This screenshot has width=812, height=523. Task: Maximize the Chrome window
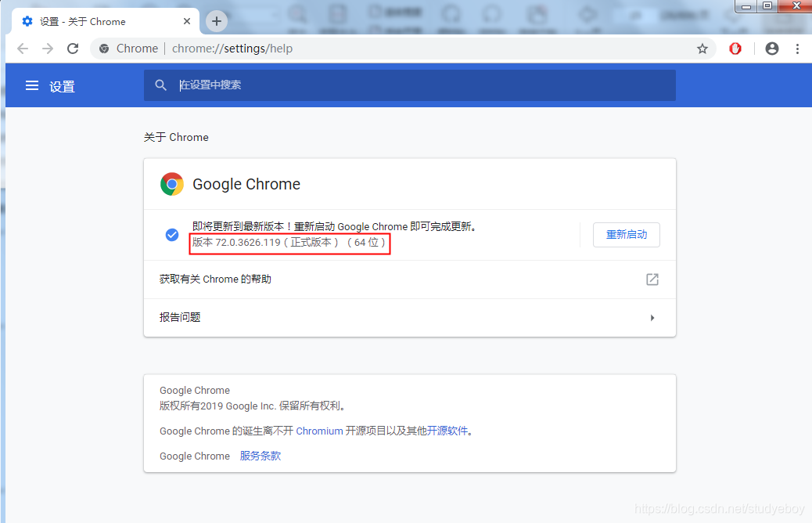(767, 6)
